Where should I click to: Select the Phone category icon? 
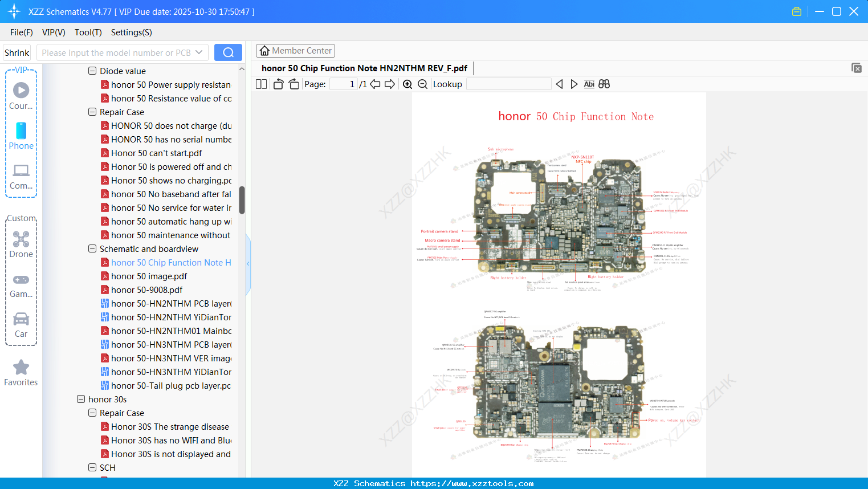[x=21, y=136]
